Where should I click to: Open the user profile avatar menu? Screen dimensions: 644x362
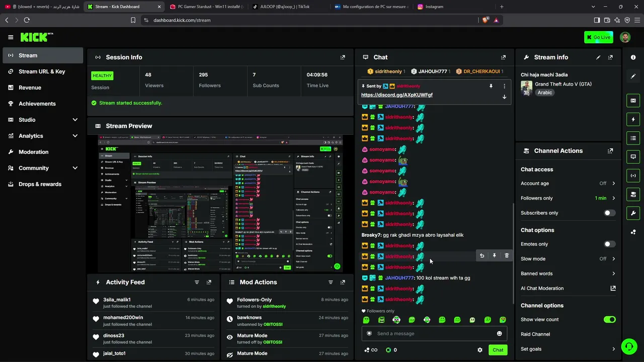tap(625, 37)
